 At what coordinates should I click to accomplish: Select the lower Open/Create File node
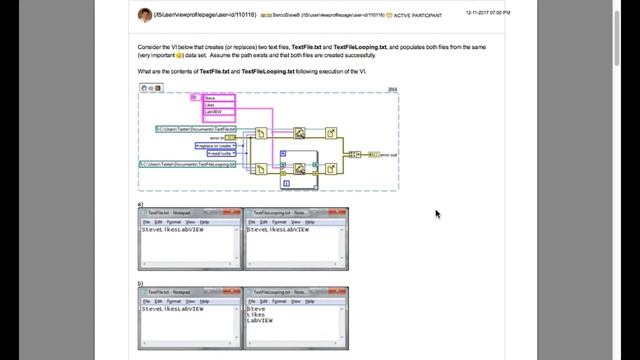pyautogui.click(x=261, y=169)
